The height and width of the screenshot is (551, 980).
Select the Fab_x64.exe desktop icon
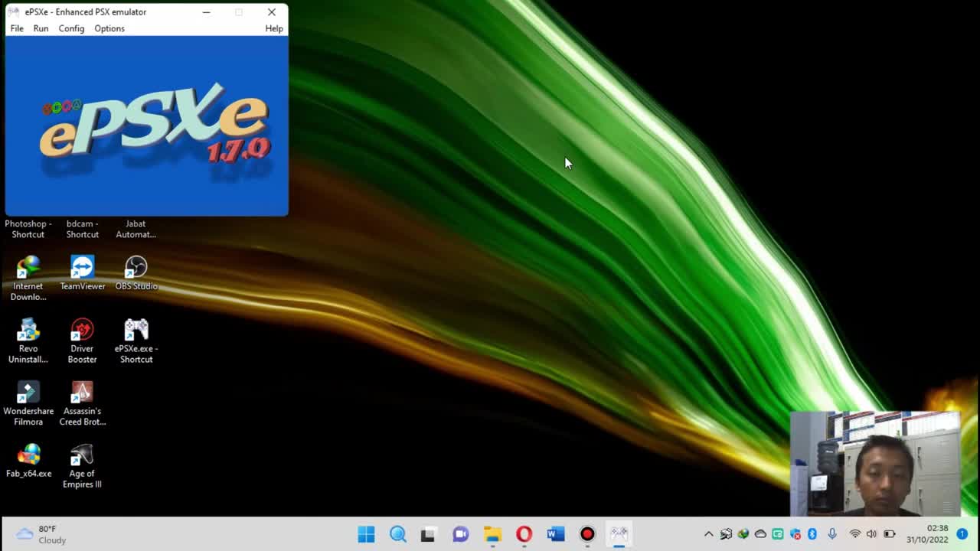pos(29,461)
